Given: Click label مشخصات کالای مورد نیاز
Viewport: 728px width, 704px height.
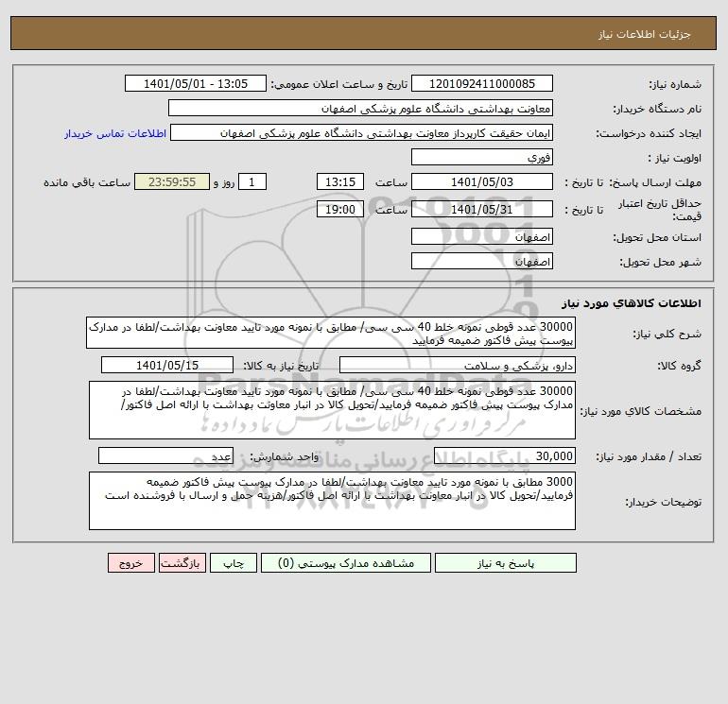Looking at the screenshot, I should click(641, 411).
